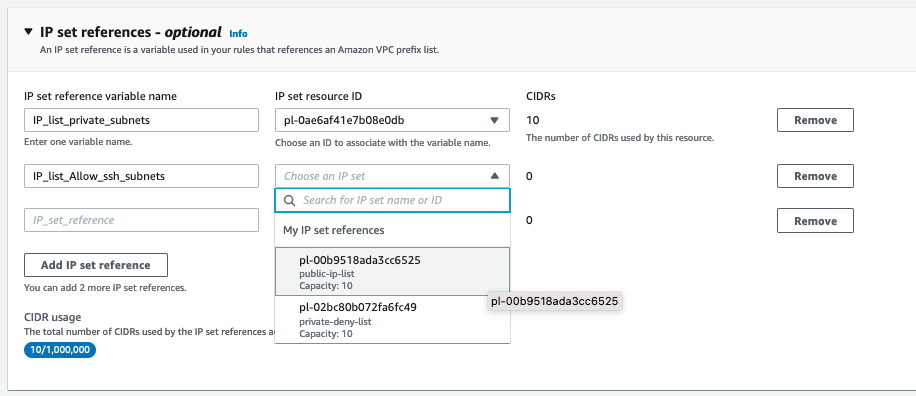The image size is (916, 396).
Task: Click the empty IP_set_reference name field
Action: (141, 220)
